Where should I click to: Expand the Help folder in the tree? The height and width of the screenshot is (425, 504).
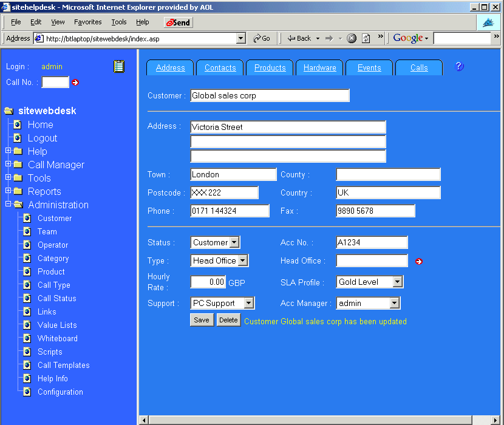[x=9, y=150]
